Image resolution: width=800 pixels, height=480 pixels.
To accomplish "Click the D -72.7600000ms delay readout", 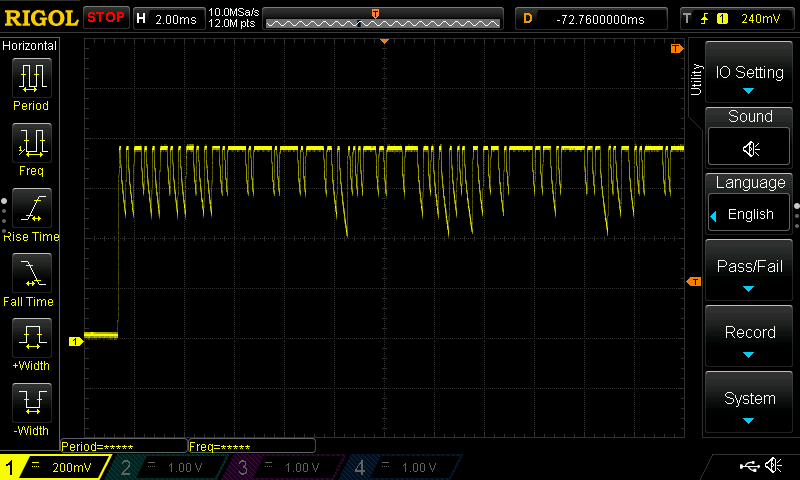I will coord(591,19).
